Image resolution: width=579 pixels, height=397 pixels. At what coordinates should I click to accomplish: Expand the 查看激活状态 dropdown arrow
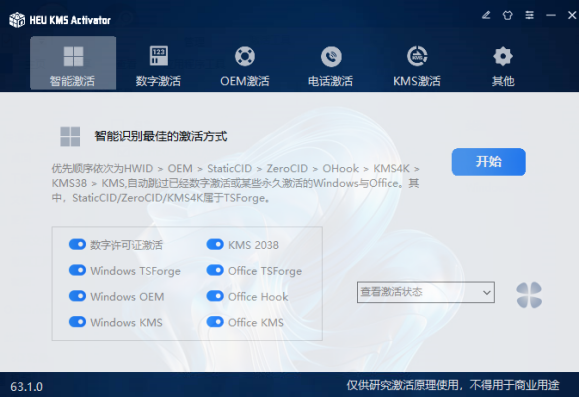pyautogui.click(x=487, y=292)
